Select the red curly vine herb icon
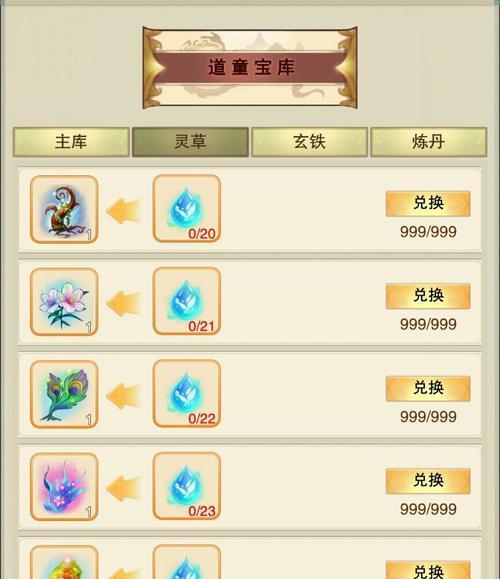Image resolution: width=500 pixels, height=579 pixels. point(64,209)
